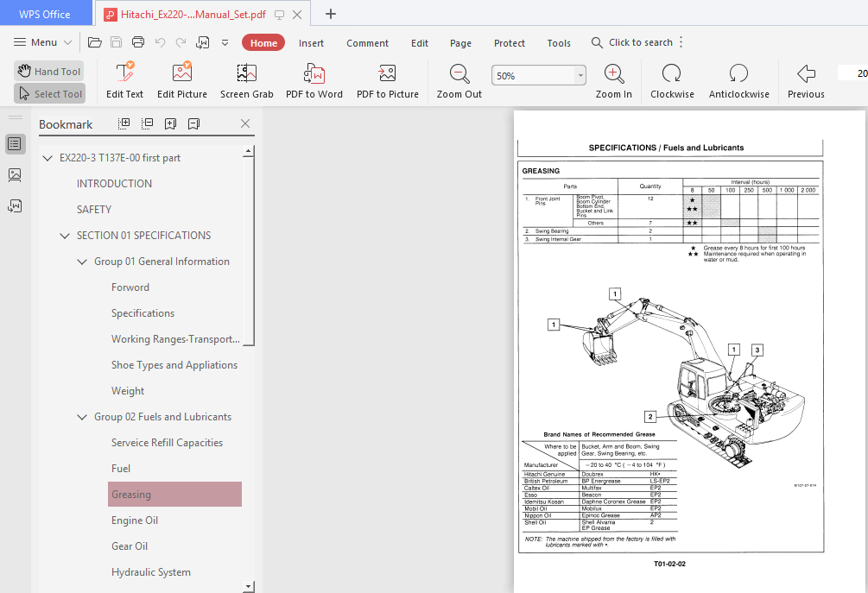Go to Previous page

806,81
